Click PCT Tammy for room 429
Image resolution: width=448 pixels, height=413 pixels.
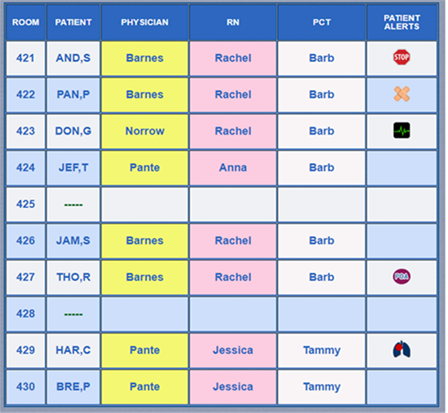pos(322,350)
